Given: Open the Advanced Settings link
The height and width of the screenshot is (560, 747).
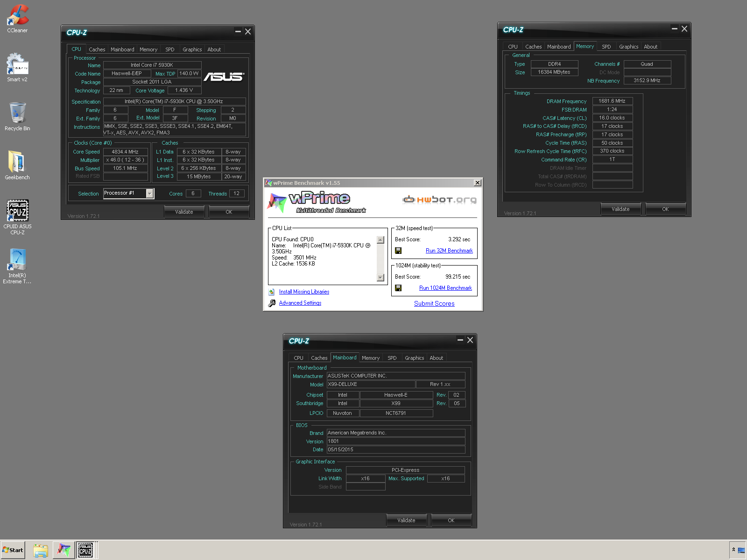Looking at the screenshot, I should pyautogui.click(x=300, y=303).
